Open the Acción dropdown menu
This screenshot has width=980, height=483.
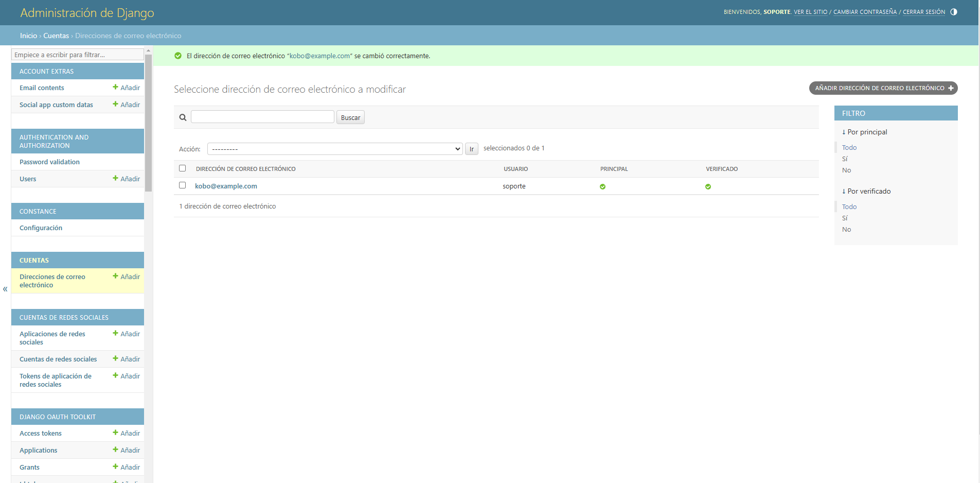click(335, 149)
